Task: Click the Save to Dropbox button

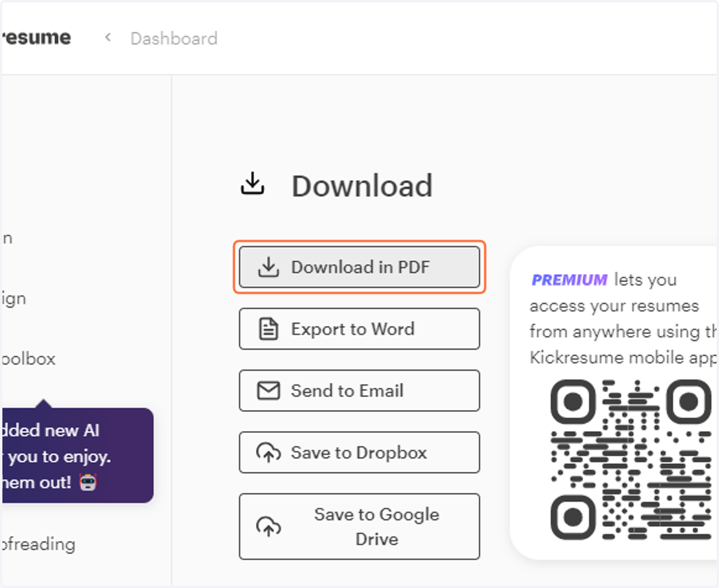Action: (x=359, y=452)
